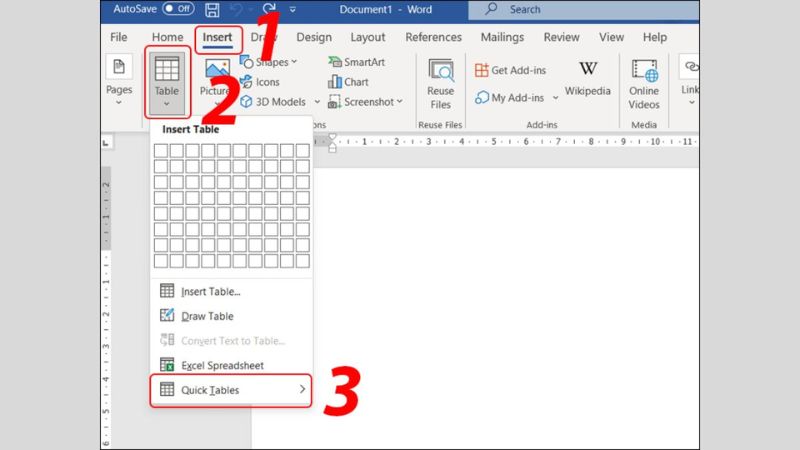Open the Help tab
Image resolution: width=800 pixels, height=450 pixels.
655,37
